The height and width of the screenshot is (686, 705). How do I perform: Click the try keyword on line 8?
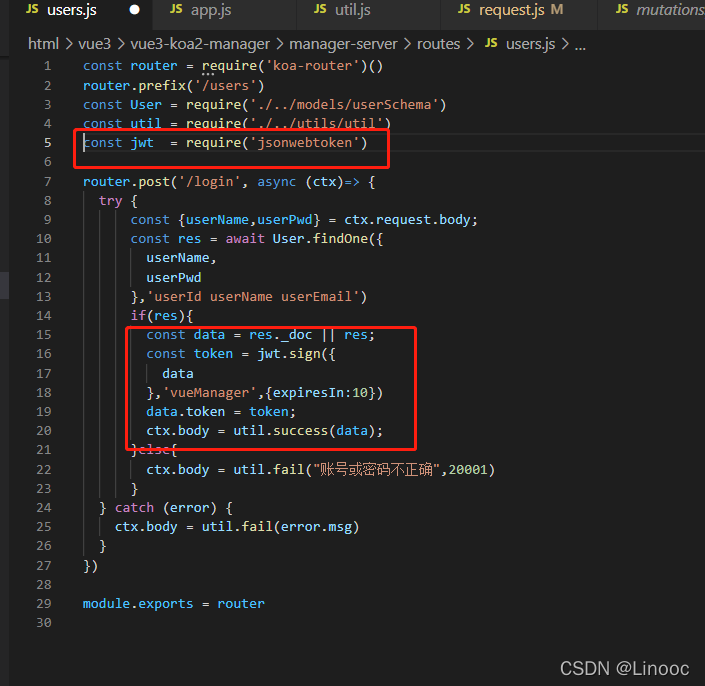click(x=111, y=201)
